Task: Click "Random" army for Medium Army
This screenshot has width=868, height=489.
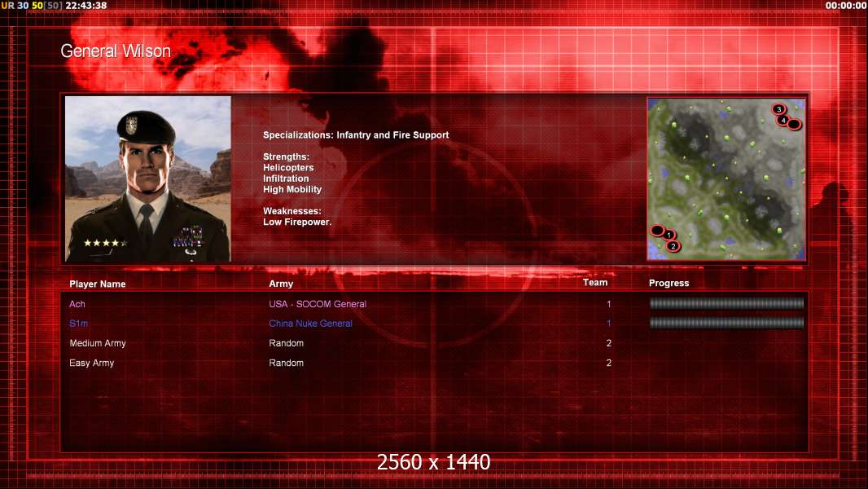Action: tap(286, 343)
